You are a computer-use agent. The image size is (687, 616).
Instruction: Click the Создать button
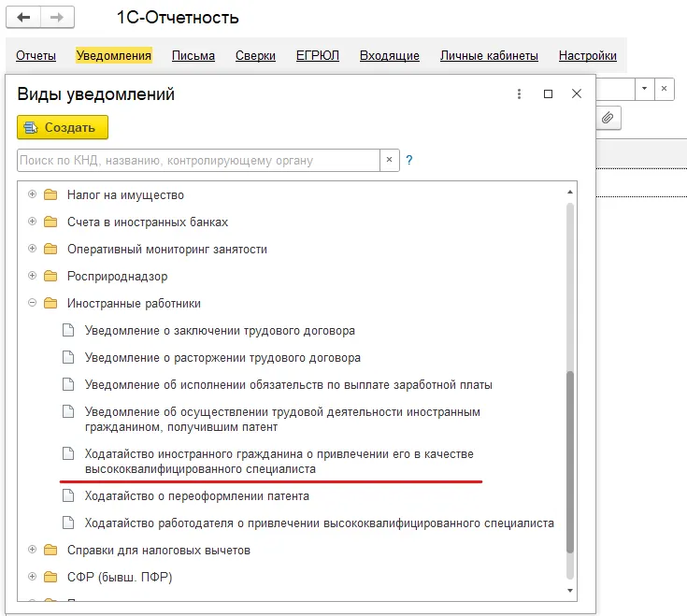[63, 127]
